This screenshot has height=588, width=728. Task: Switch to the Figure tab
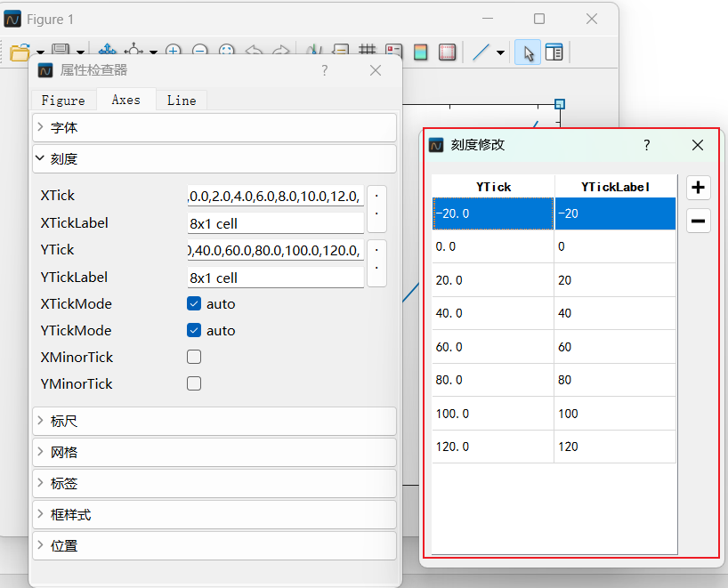(63, 101)
